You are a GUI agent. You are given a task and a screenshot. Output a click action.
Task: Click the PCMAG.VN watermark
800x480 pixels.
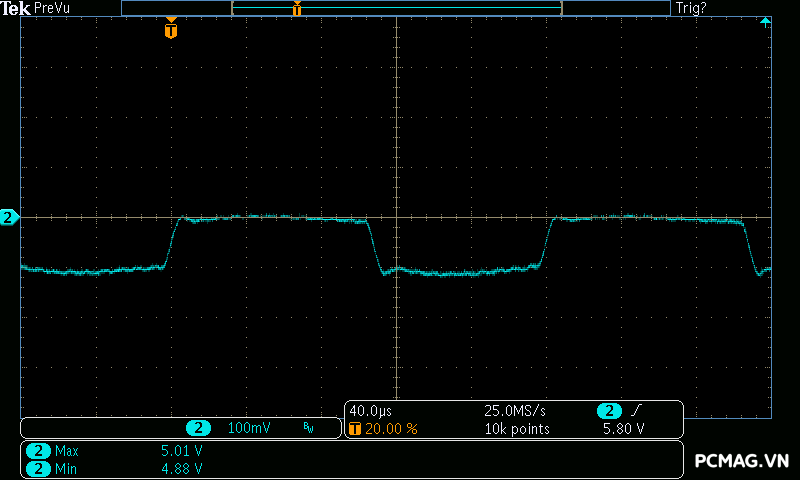coord(742,461)
